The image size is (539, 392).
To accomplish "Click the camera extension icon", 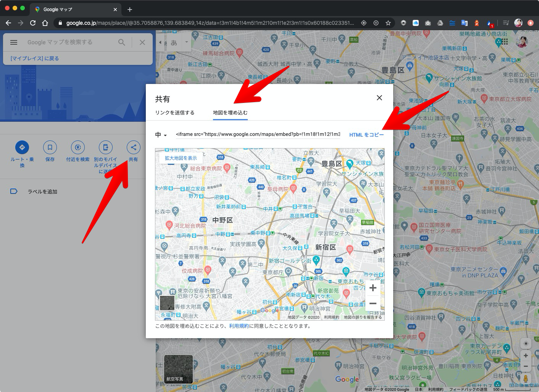I will 428,23.
